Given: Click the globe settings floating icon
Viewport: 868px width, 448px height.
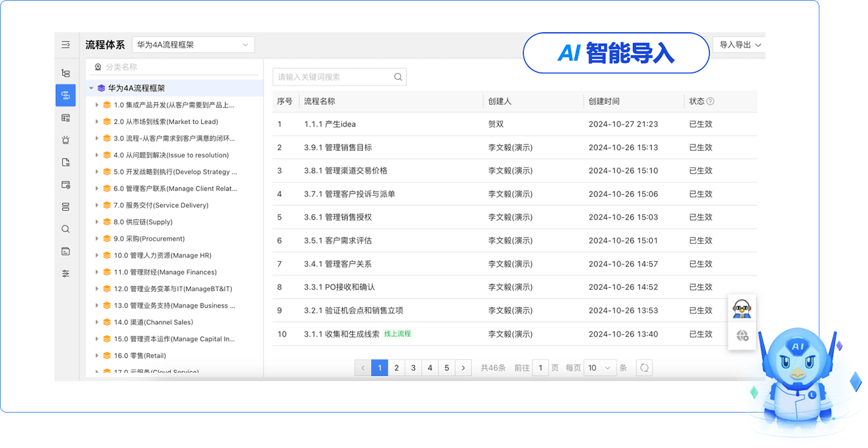Looking at the screenshot, I should point(742,336).
